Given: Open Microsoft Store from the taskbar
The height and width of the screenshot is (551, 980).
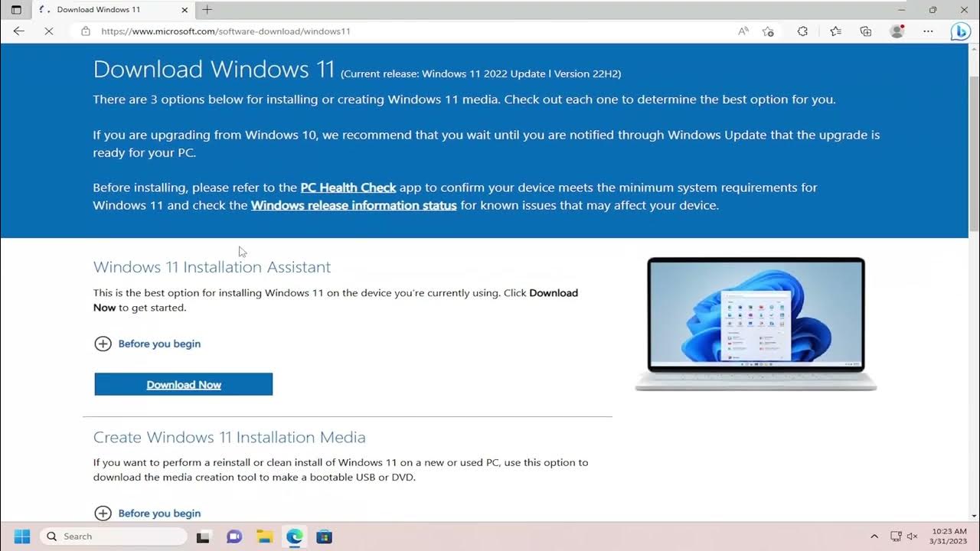Looking at the screenshot, I should [324, 536].
